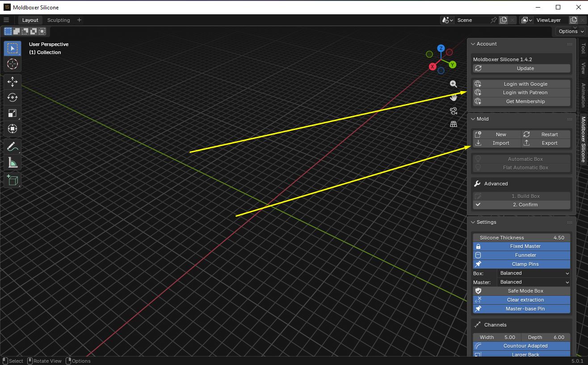Adjust the Silicone Thickness field
This screenshot has height=365, width=588.
(521, 238)
